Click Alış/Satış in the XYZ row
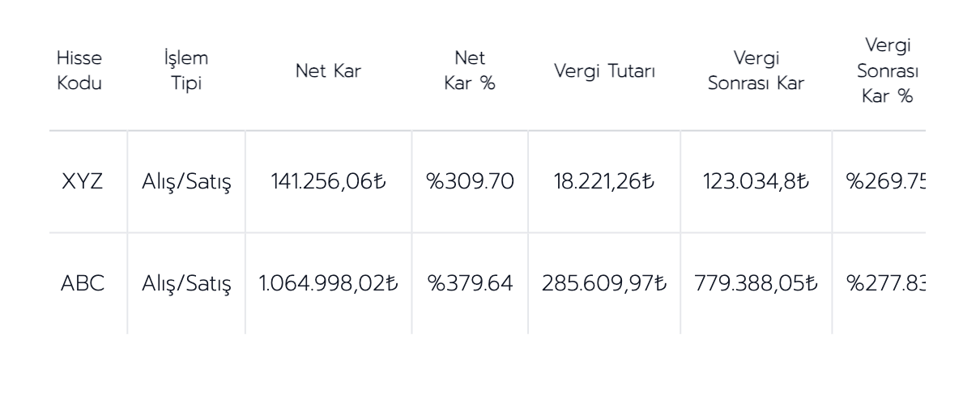Viewport: 980px width, 403px height. pyautogui.click(x=186, y=181)
